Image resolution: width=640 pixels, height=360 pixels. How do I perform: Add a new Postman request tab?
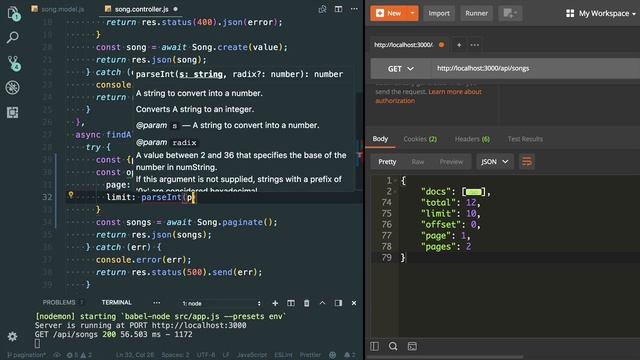point(459,45)
